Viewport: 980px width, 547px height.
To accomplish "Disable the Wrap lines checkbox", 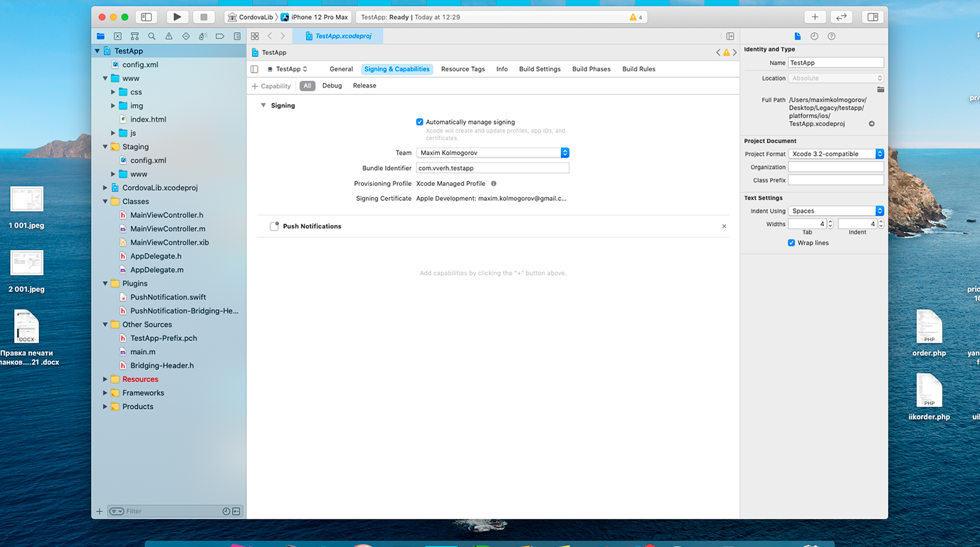I will pos(791,243).
